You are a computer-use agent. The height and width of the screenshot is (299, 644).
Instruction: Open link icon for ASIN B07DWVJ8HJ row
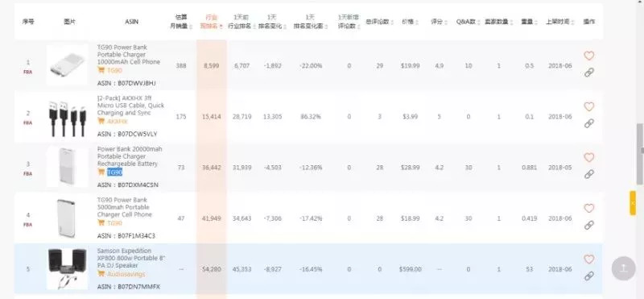pos(589,73)
